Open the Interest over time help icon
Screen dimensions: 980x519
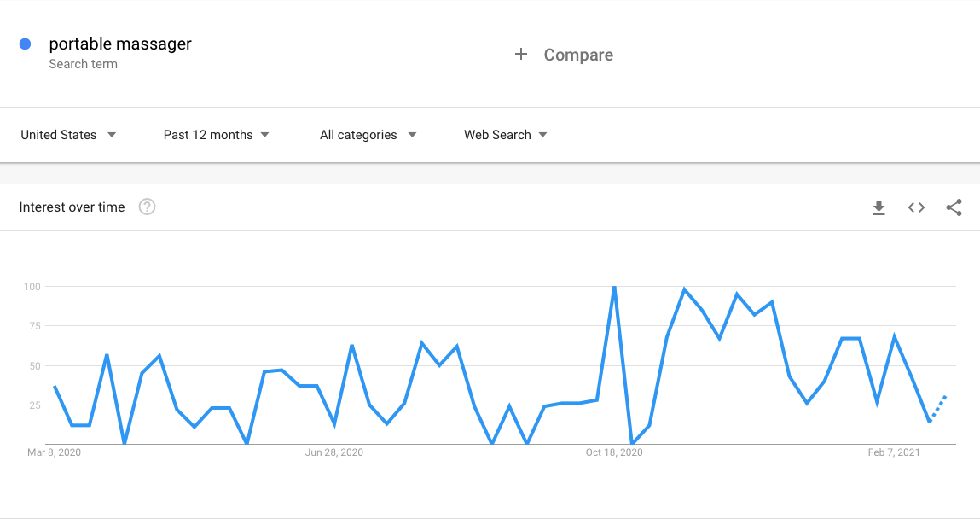[x=147, y=207]
